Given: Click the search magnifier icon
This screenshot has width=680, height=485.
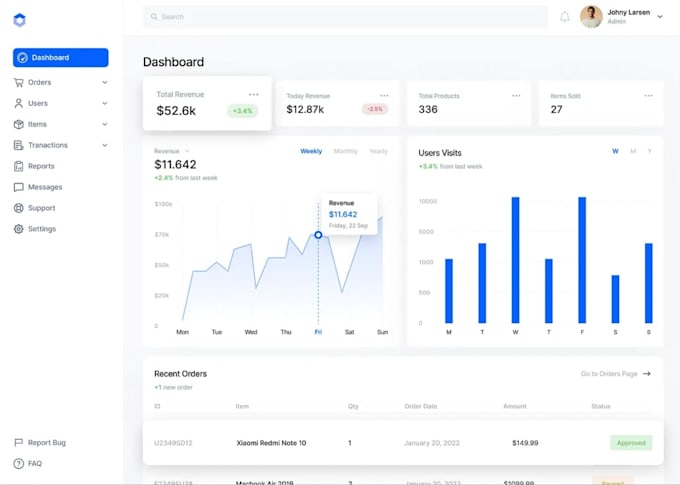Looking at the screenshot, I should [x=154, y=16].
